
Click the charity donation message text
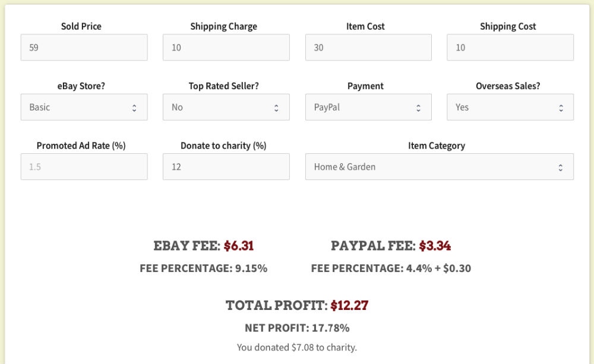(x=297, y=347)
